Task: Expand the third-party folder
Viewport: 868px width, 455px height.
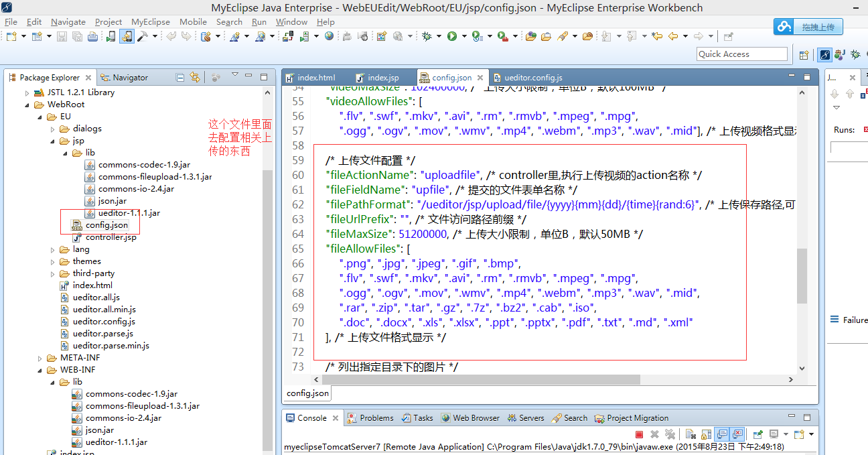Action: [x=53, y=273]
